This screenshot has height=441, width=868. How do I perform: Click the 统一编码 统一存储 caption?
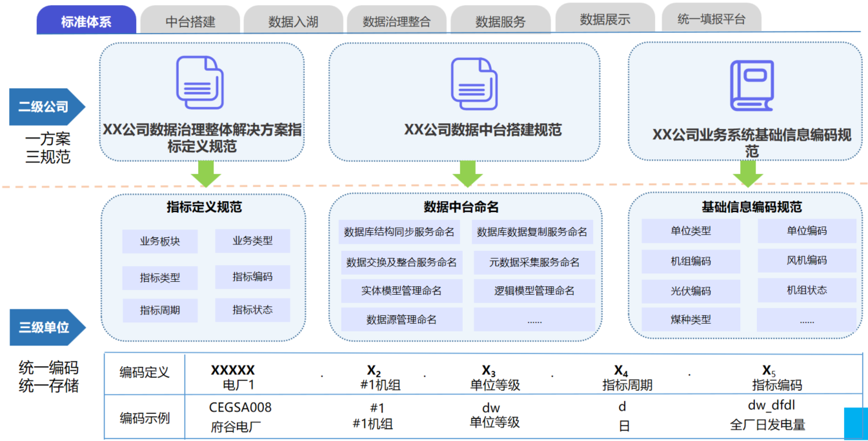[x=49, y=377]
